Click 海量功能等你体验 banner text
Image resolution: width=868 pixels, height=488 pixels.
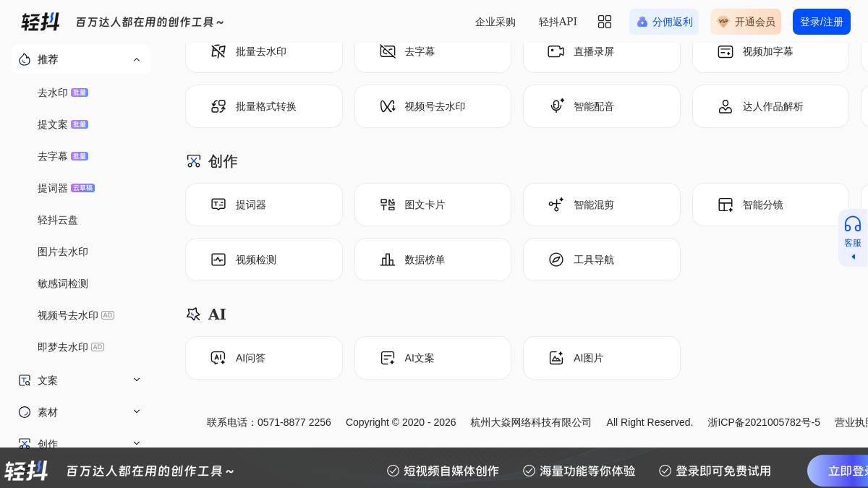(587, 471)
